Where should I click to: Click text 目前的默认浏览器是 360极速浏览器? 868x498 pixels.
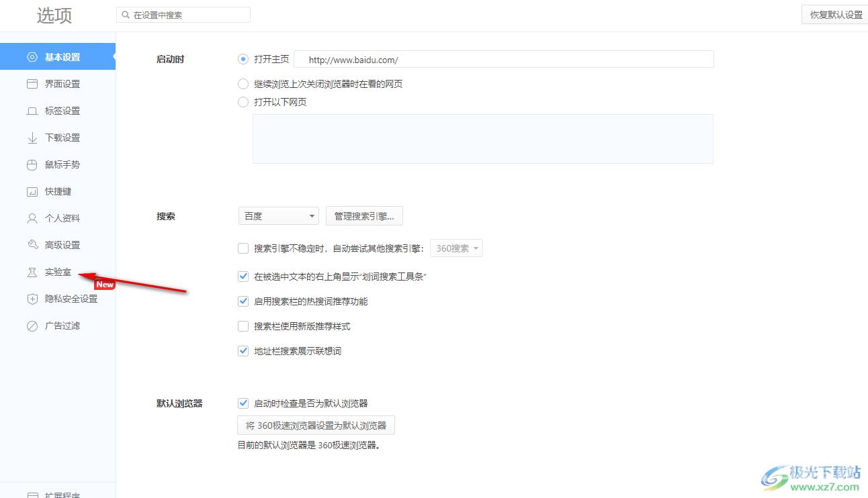(310, 445)
